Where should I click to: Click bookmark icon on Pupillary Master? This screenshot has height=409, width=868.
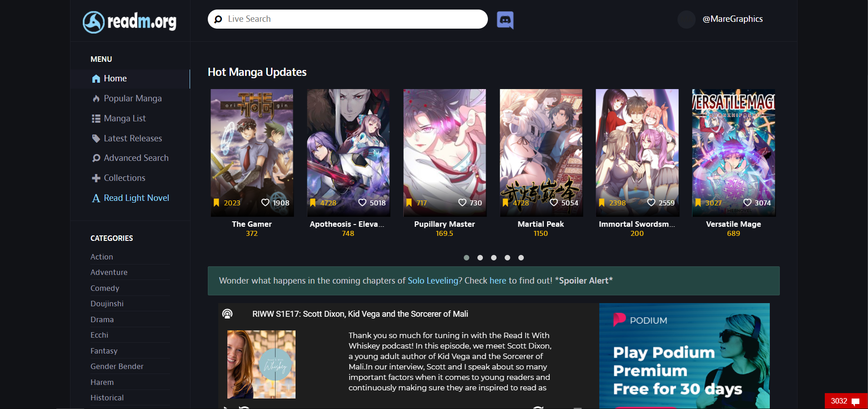pyautogui.click(x=409, y=203)
